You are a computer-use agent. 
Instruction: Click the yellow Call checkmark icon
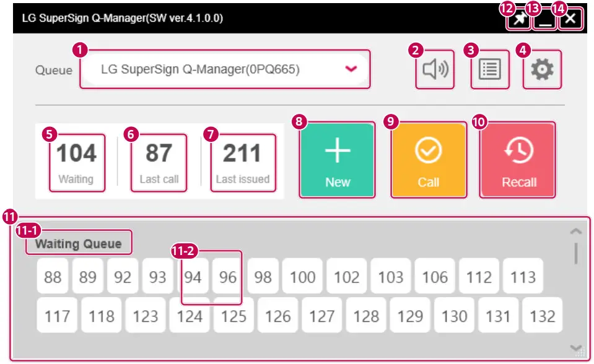(429, 159)
